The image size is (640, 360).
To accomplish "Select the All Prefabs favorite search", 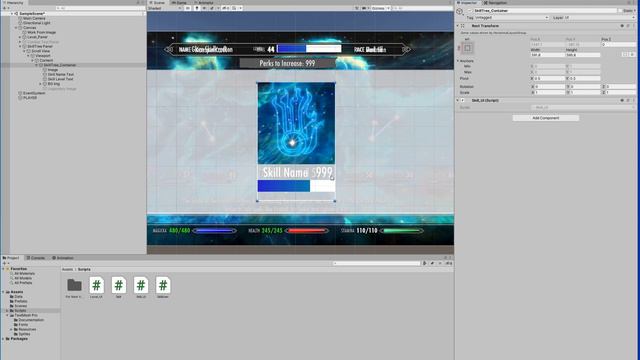I will point(23,282).
